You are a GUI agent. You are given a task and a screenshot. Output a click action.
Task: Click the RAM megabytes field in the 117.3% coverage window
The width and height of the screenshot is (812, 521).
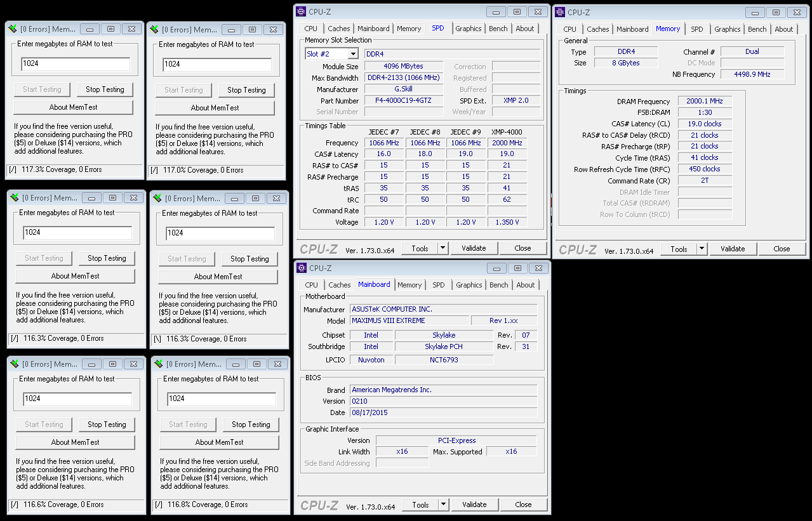coord(76,64)
